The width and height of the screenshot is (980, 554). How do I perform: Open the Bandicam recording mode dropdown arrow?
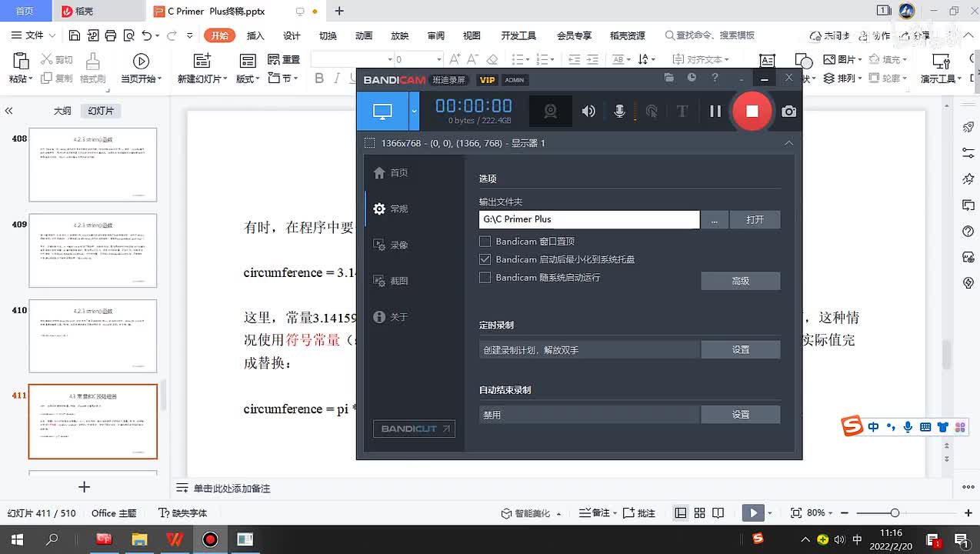(414, 112)
